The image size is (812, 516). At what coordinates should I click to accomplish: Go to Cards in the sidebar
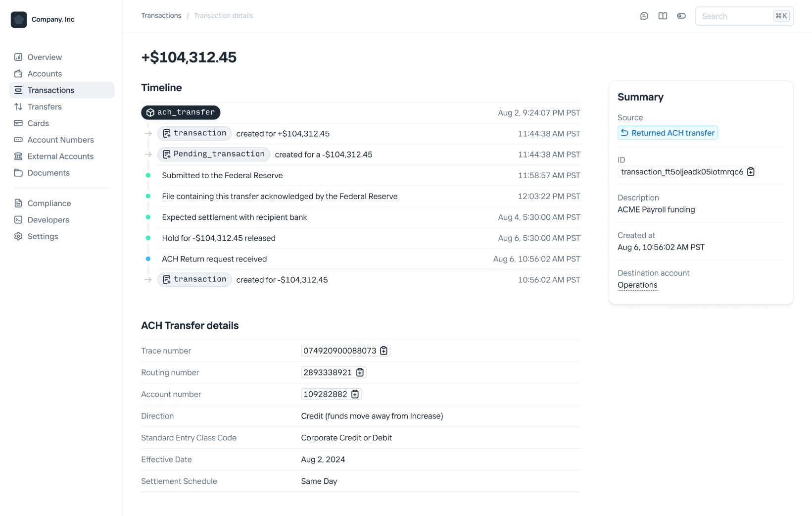(38, 123)
